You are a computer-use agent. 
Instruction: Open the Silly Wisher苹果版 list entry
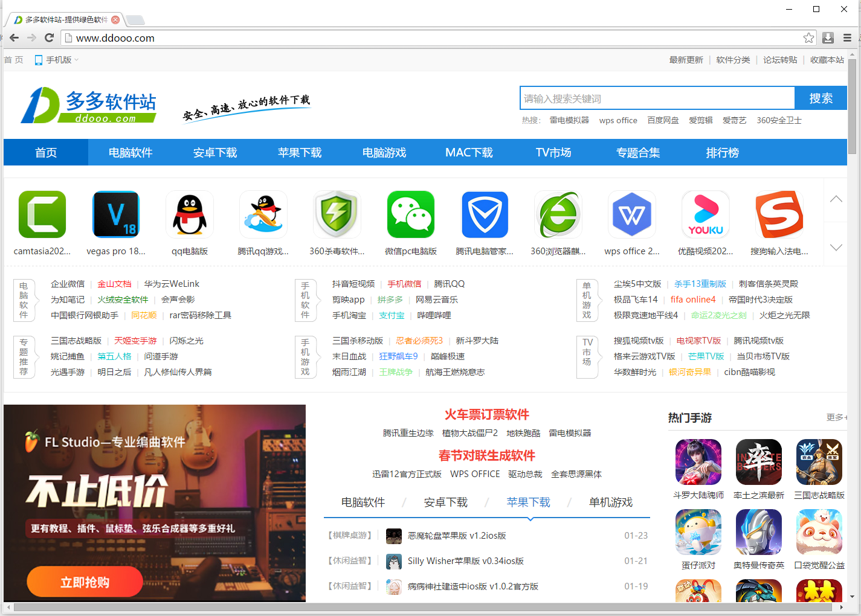point(466,561)
